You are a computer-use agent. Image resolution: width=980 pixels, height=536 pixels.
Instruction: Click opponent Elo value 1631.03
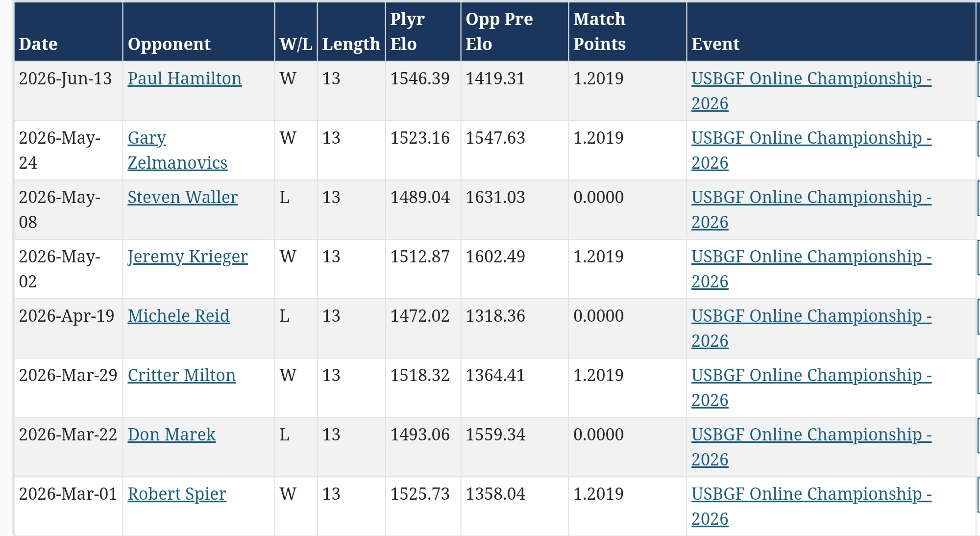[495, 197]
